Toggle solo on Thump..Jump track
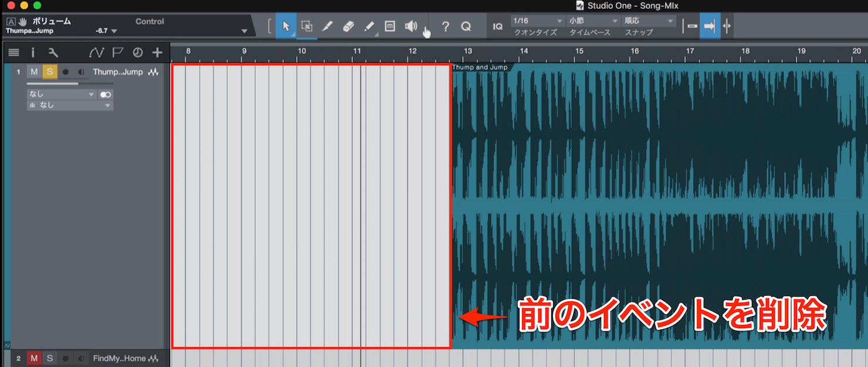The image size is (868, 367). [50, 72]
